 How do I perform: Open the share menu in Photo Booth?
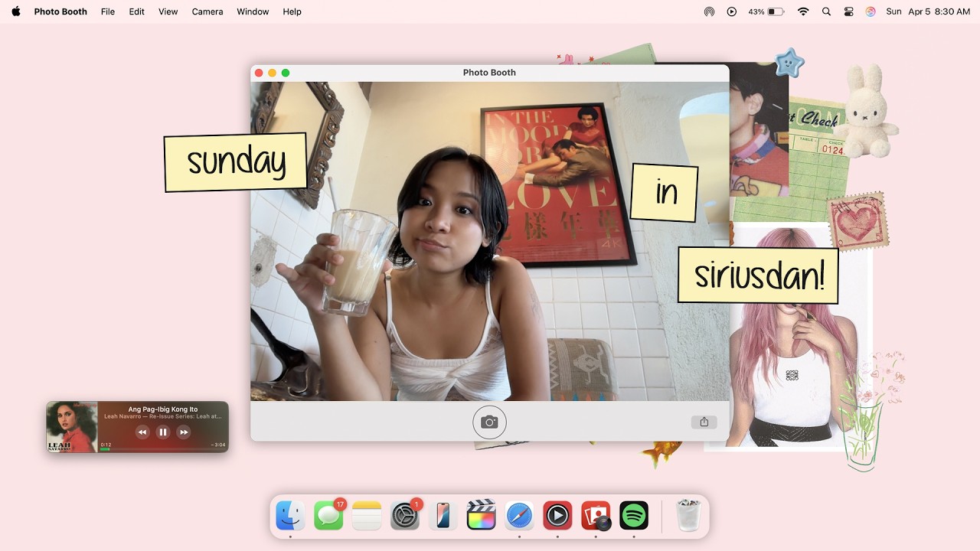coord(704,422)
